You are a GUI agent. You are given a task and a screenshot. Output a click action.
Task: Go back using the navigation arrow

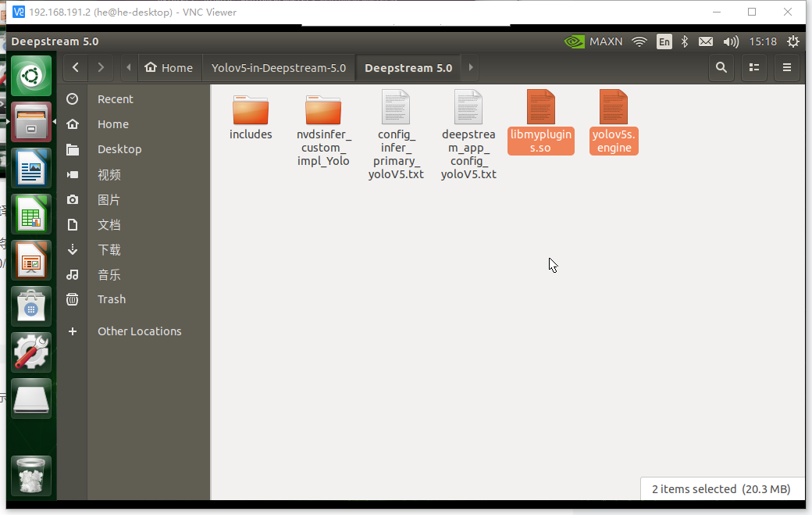(x=75, y=68)
